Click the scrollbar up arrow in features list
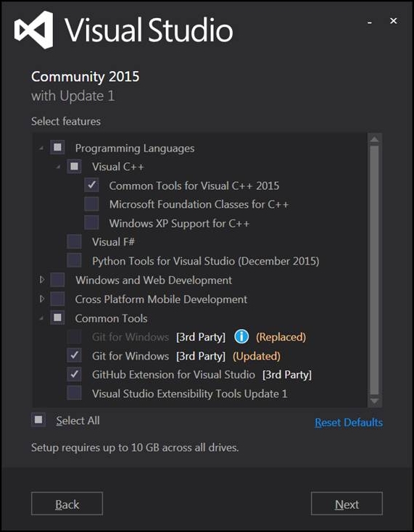 pyautogui.click(x=374, y=139)
